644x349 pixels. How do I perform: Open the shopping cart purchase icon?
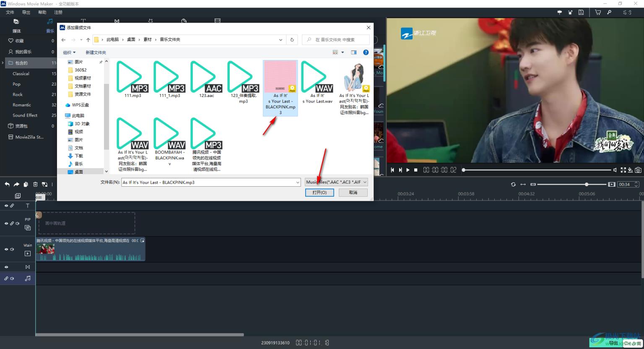click(x=598, y=13)
